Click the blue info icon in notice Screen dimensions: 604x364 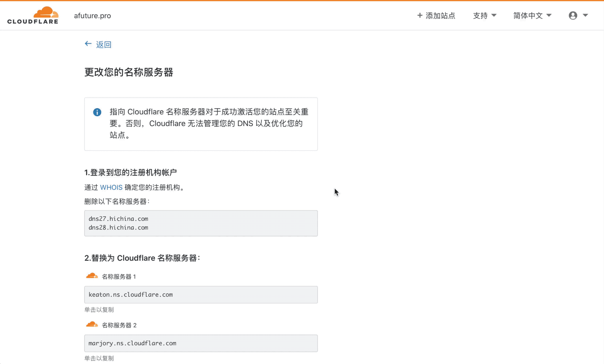[97, 112]
